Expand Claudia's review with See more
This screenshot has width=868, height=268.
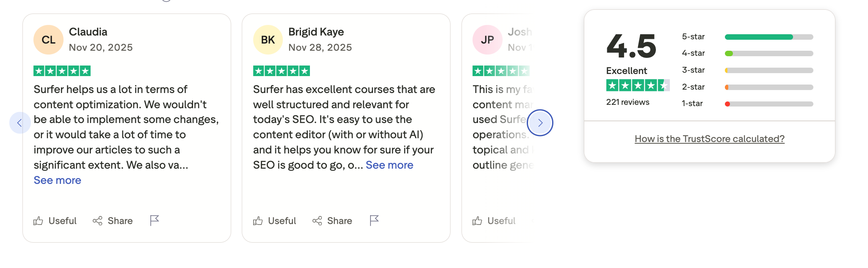(57, 180)
